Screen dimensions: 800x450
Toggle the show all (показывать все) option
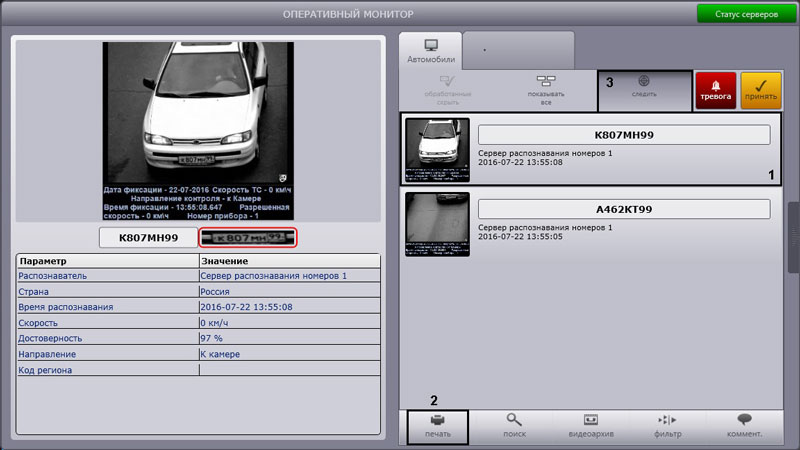[x=545, y=90]
